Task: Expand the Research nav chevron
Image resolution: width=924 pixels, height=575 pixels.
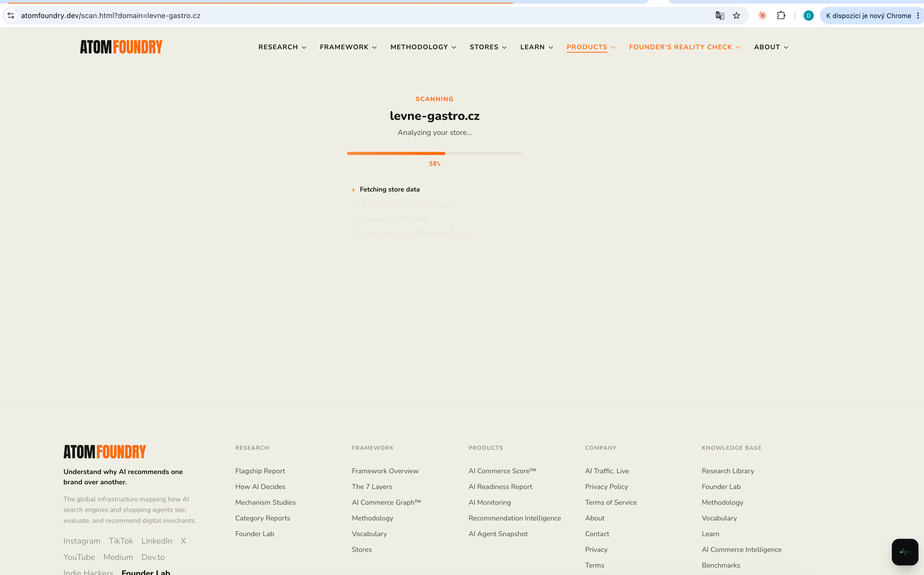Action: (304, 47)
